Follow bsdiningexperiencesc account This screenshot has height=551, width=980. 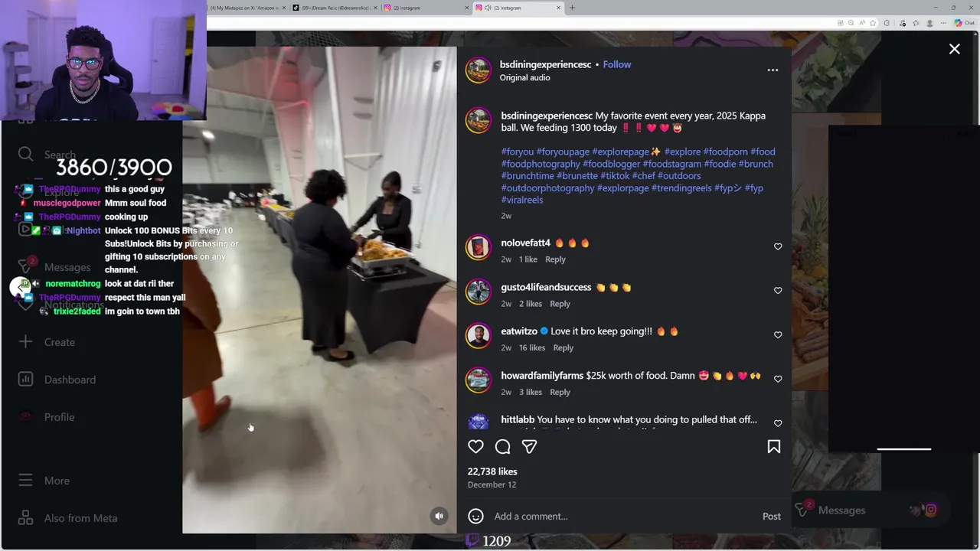pyautogui.click(x=616, y=64)
